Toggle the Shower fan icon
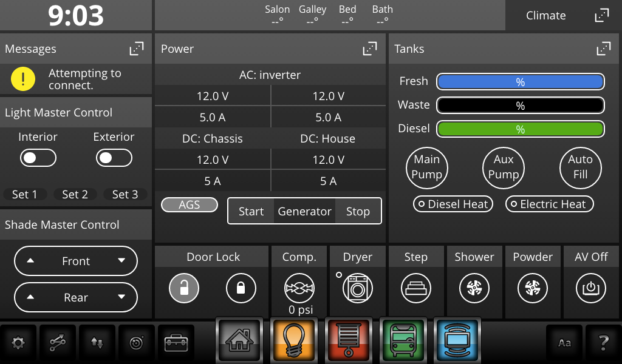Image resolution: width=622 pixels, height=364 pixels. pos(474,288)
